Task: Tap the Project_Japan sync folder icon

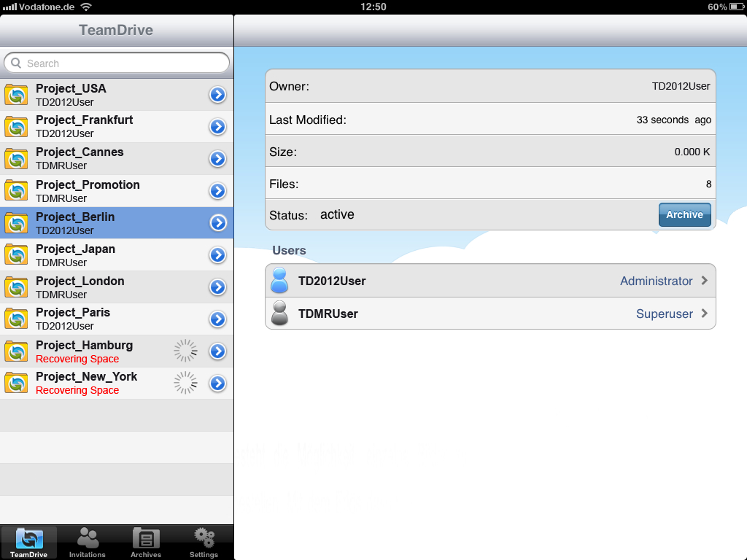Action: coord(16,254)
